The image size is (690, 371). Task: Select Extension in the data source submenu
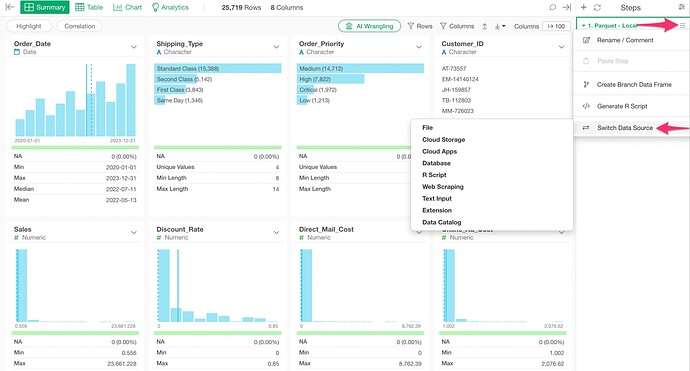pyautogui.click(x=437, y=210)
